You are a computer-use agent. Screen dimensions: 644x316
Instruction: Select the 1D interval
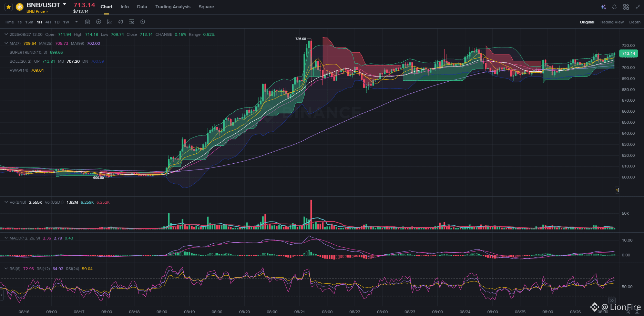[57, 22]
